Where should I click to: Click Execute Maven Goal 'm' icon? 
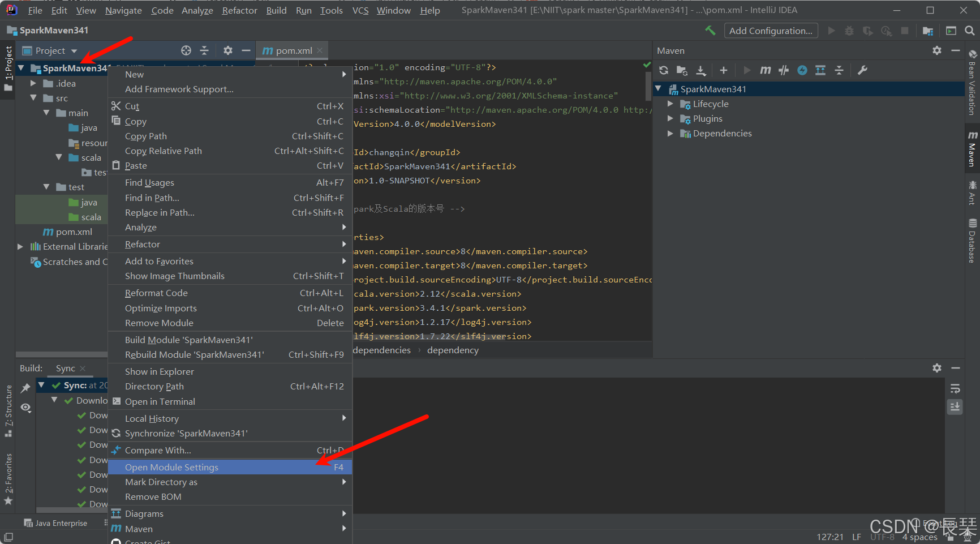click(x=765, y=70)
